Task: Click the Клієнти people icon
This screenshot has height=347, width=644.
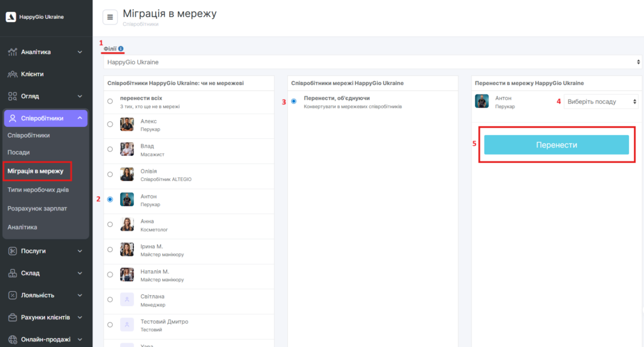Action: pos(13,74)
